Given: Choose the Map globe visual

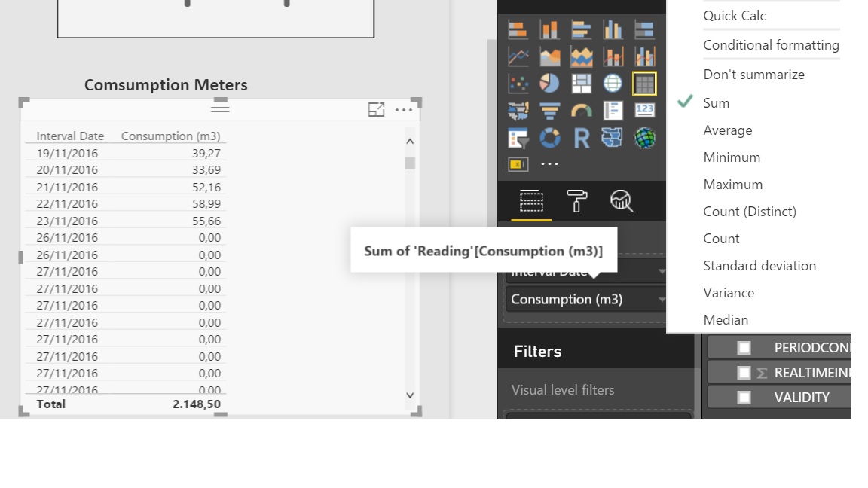Looking at the screenshot, I should [613, 84].
